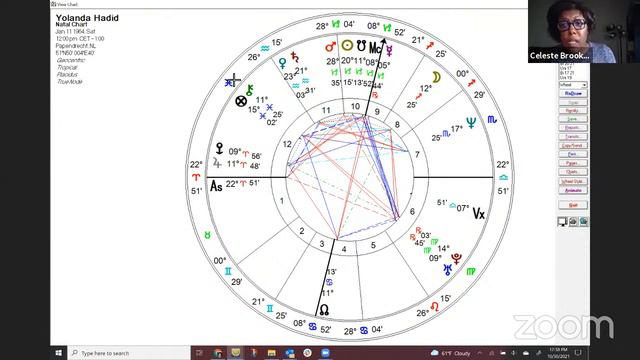Click the Venus glyph in house 11
The image size is (640, 360).
point(282,63)
